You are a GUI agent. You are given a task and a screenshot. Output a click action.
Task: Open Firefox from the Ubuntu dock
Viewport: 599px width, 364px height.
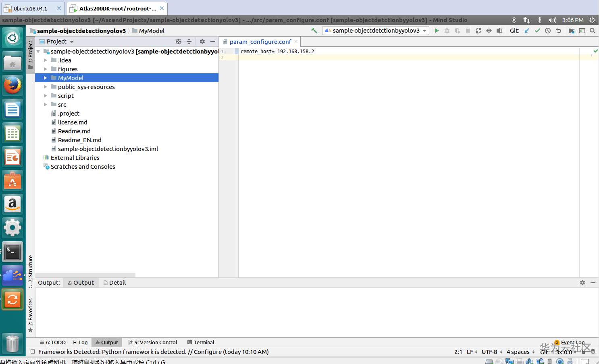pos(12,85)
